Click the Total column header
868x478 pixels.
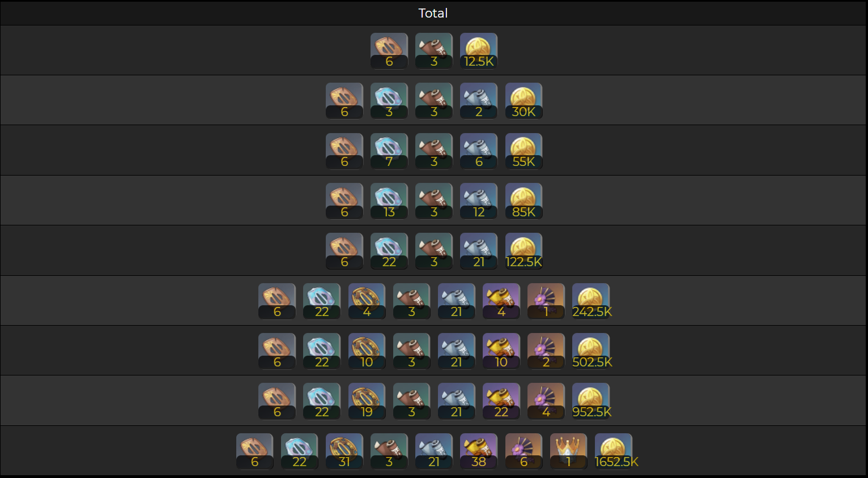click(x=433, y=13)
